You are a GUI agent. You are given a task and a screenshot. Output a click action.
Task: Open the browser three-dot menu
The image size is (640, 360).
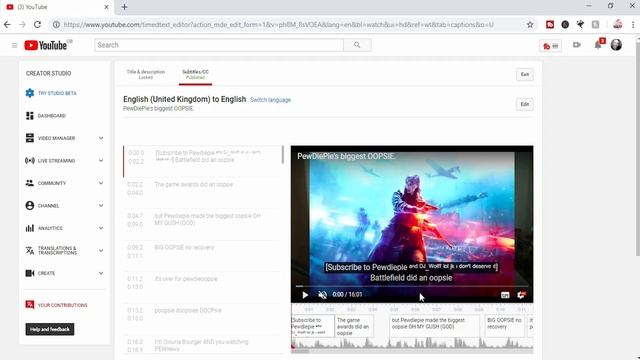(633, 24)
